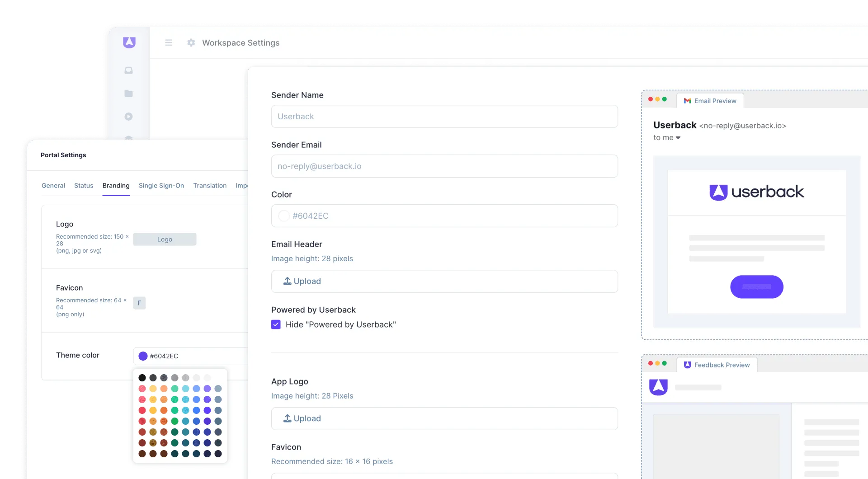Switch to the General tab
The height and width of the screenshot is (479, 868).
pyautogui.click(x=53, y=186)
